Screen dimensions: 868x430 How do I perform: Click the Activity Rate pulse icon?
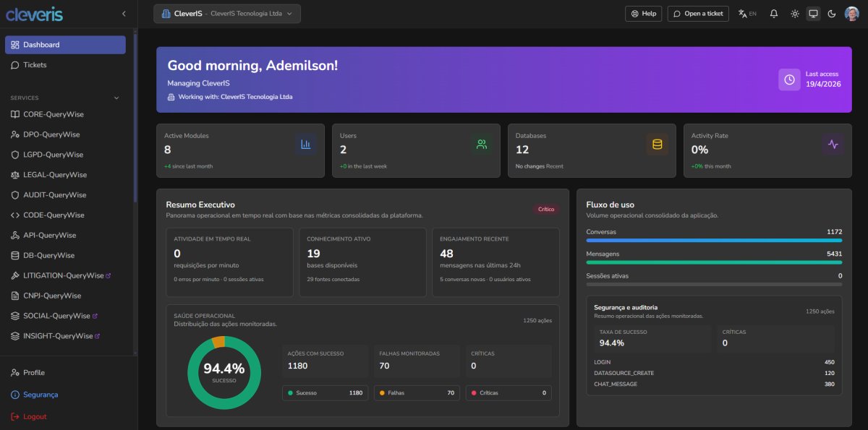833,145
